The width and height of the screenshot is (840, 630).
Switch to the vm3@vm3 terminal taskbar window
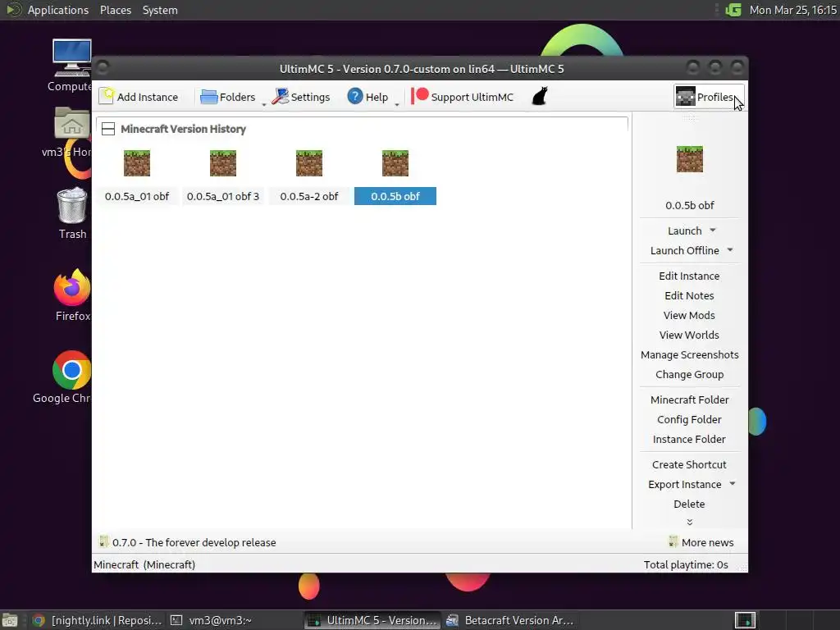211,620
